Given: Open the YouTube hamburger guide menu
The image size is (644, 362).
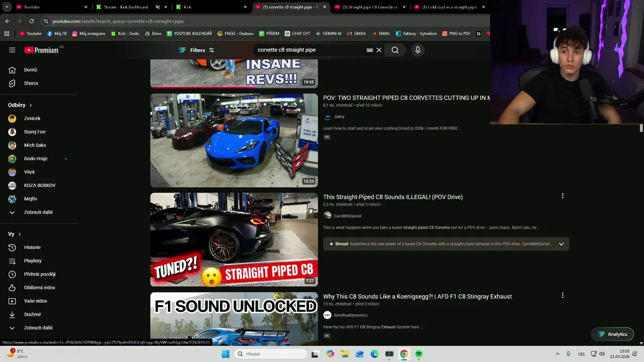Looking at the screenshot, I should pos(12,50).
